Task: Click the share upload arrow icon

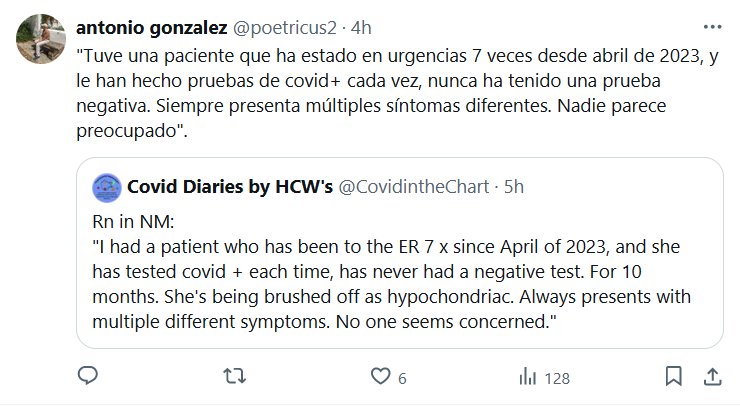Action: tap(712, 376)
